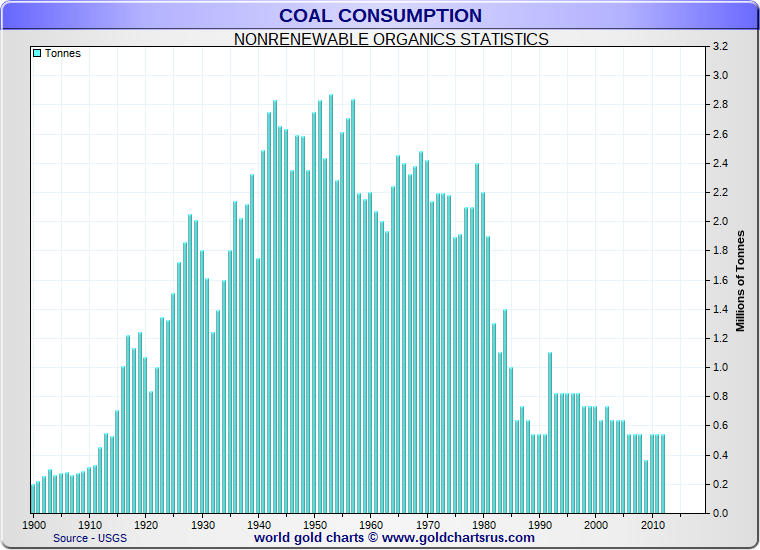Select the 2010 x-axis label

point(652,525)
